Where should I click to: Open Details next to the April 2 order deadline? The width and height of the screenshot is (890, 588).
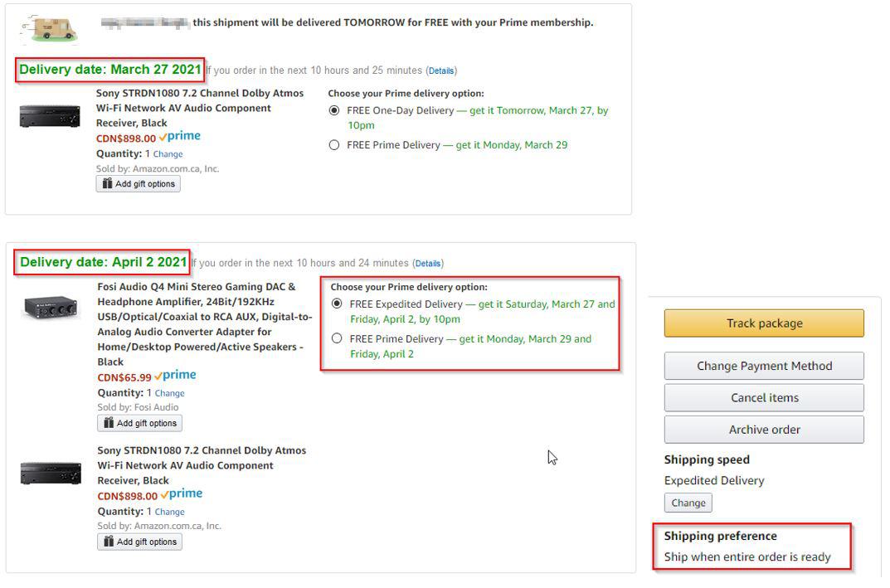(428, 263)
